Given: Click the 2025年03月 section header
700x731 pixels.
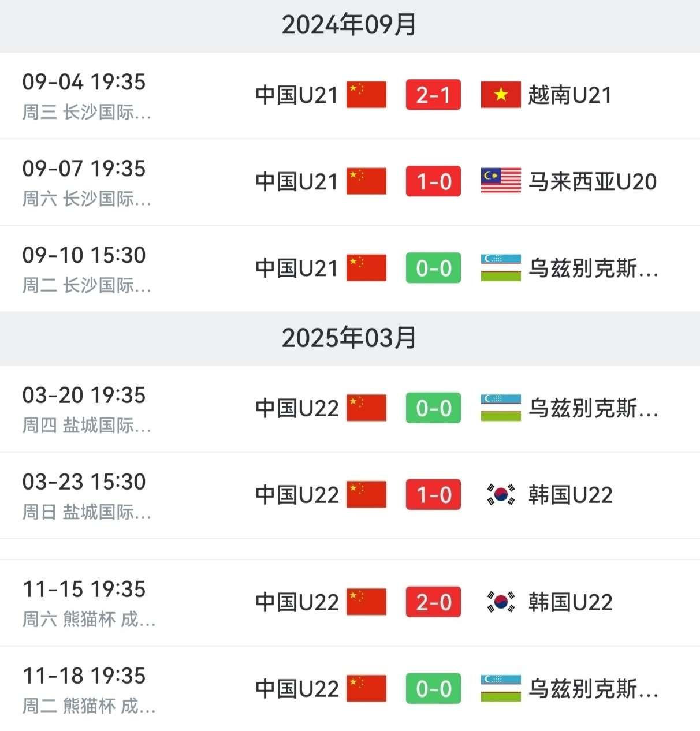Looking at the screenshot, I should [349, 338].
